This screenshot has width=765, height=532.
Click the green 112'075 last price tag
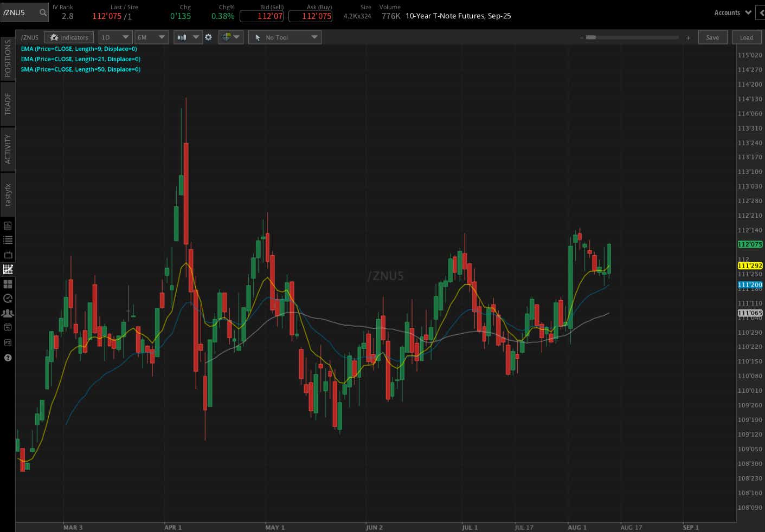[750, 244]
